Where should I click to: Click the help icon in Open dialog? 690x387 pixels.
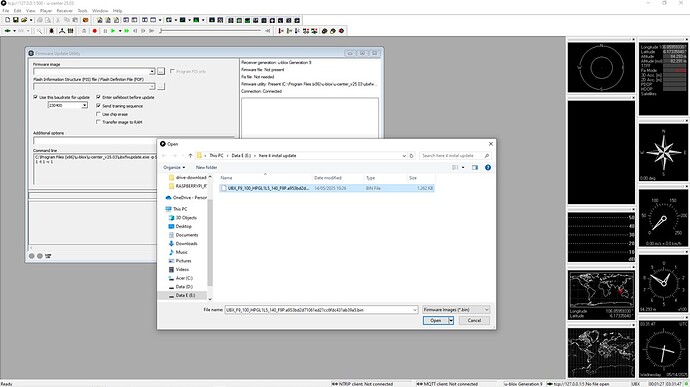[x=488, y=167]
